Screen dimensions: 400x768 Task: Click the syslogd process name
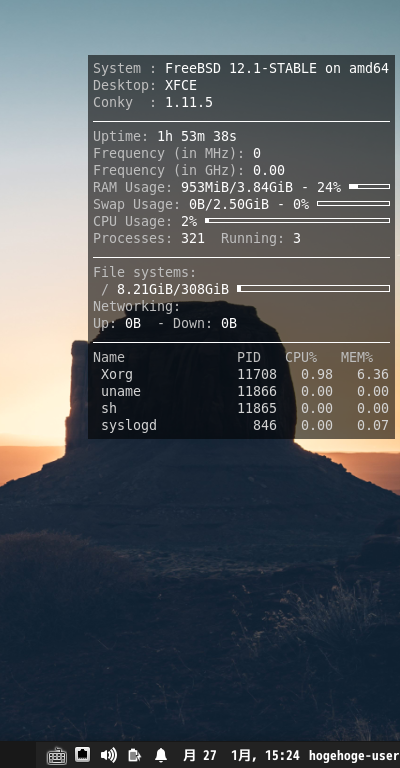click(129, 425)
